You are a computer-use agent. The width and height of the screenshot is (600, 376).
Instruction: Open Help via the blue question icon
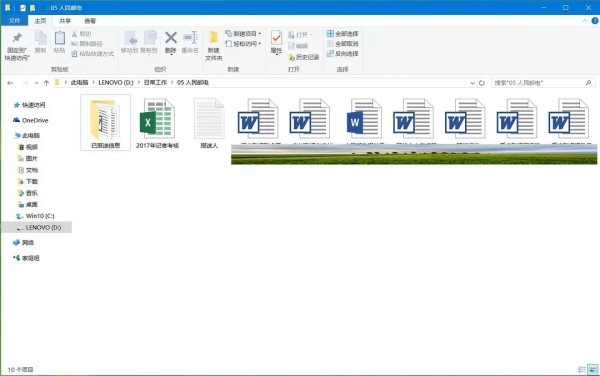(x=595, y=21)
